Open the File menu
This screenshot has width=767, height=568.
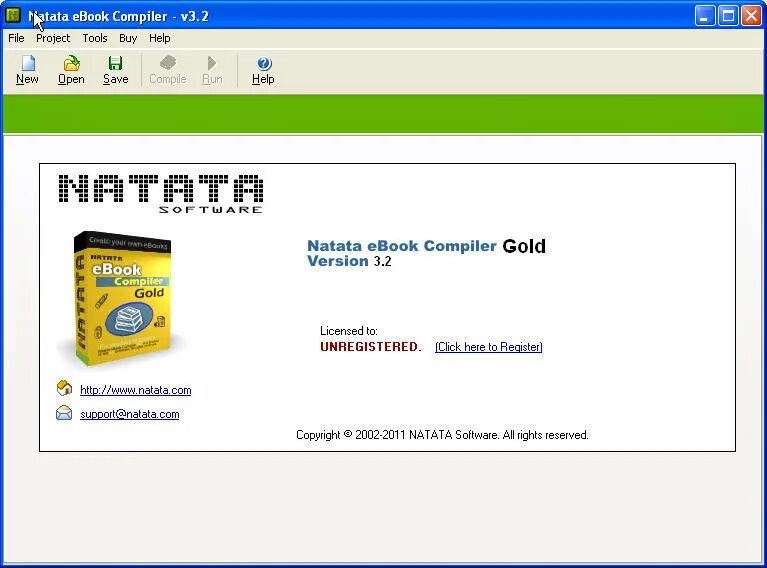[x=16, y=38]
